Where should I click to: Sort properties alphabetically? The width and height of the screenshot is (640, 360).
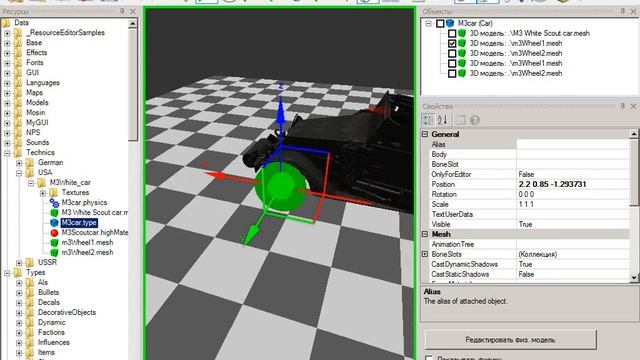(442, 120)
